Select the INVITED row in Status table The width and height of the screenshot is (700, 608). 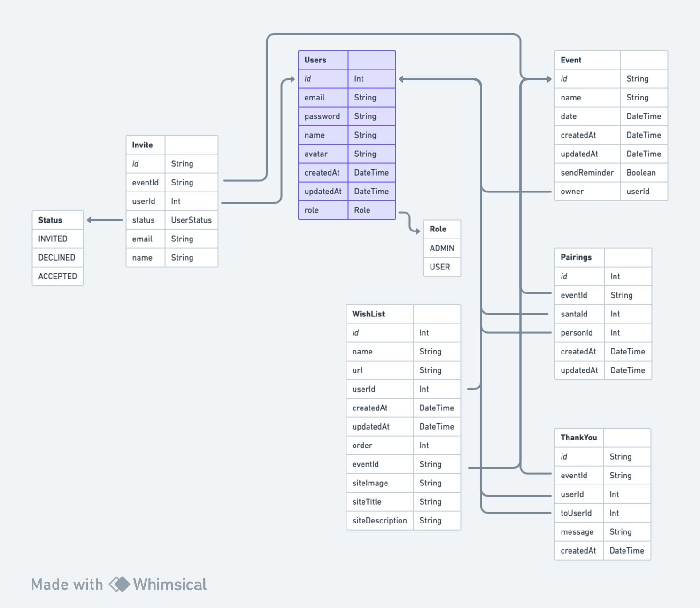point(57,239)
